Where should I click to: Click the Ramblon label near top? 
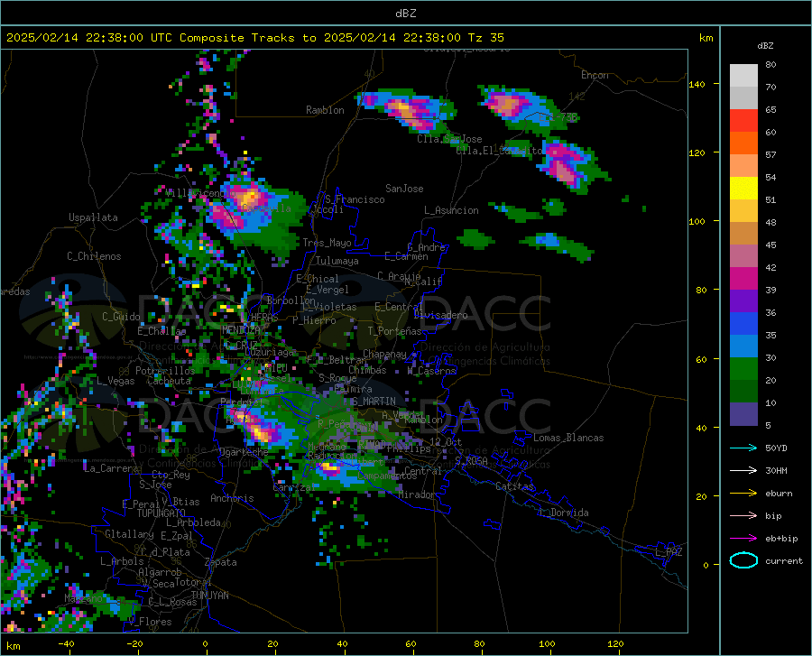pos(325,110)
